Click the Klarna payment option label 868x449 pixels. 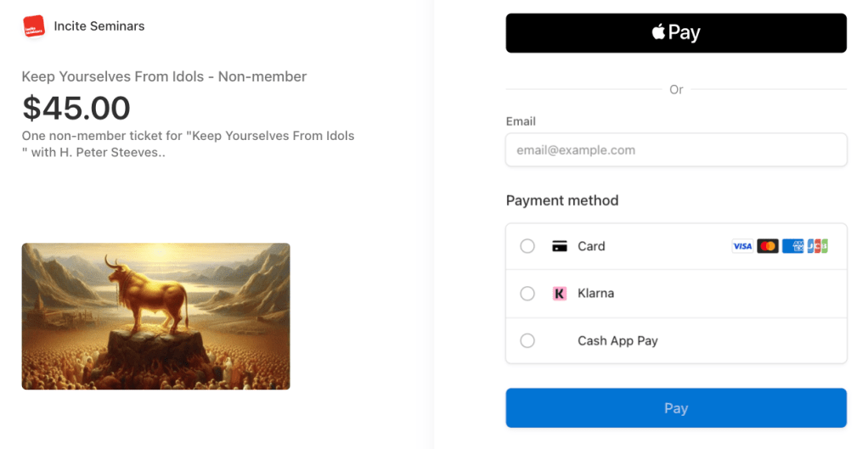(x=595, y=294)
